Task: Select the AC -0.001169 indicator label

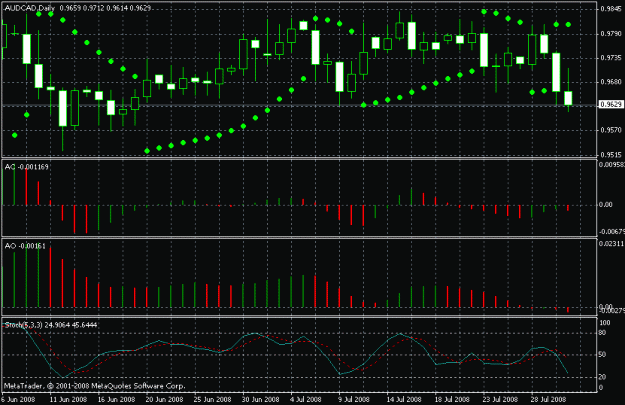Action: click(x=26, y=167)
